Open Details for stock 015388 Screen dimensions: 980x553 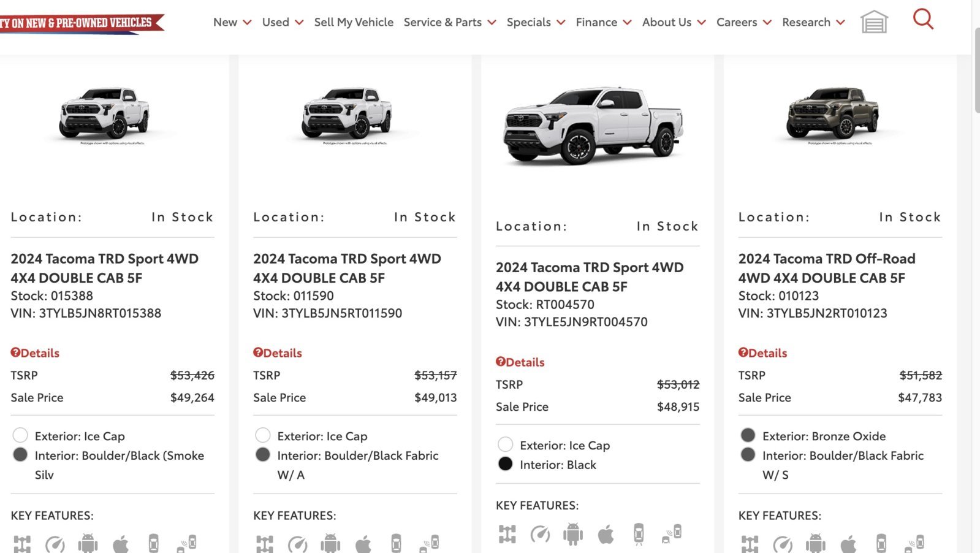(x=35, y=353)
